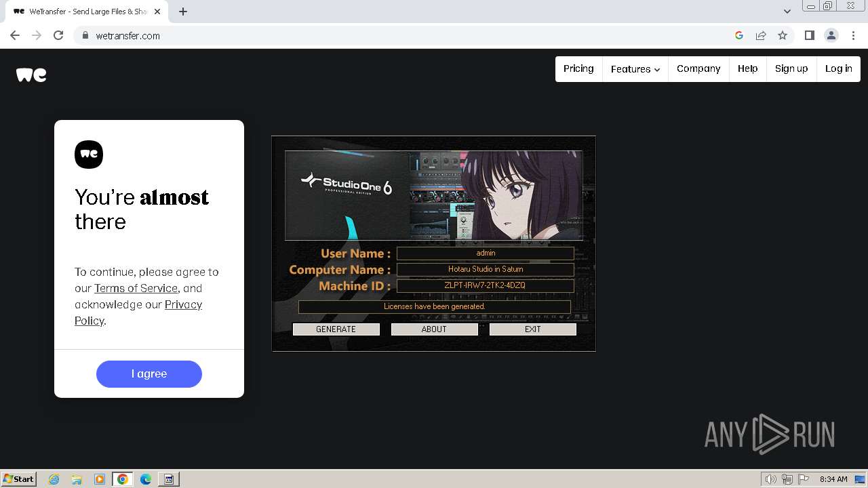The height and width of the screenshot is (488, 868).
Task: Click the Studio One 6 banner image
Action: (433, 195)
